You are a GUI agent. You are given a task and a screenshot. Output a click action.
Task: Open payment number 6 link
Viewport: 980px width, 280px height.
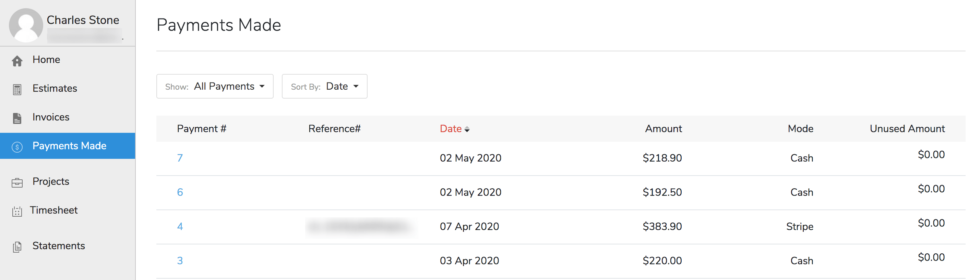tap(180, 192)
